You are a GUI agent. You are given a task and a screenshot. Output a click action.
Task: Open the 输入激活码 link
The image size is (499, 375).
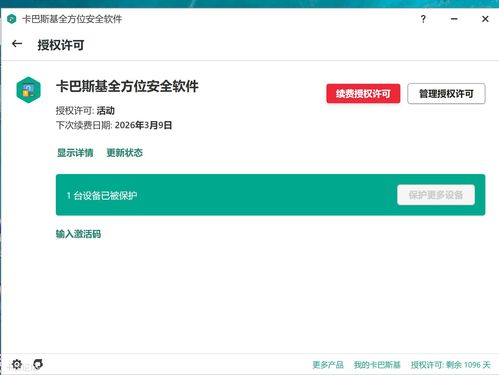pos(78,234)
